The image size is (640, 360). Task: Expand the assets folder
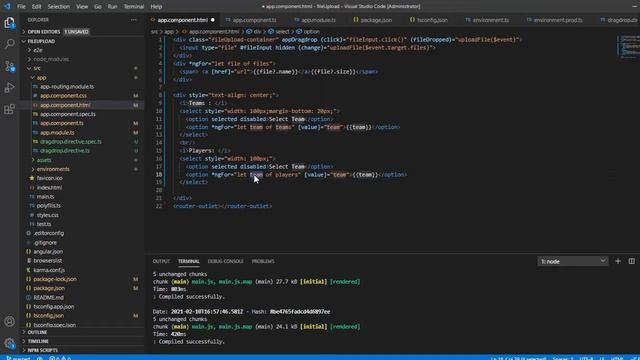click(x=44, y=160)
